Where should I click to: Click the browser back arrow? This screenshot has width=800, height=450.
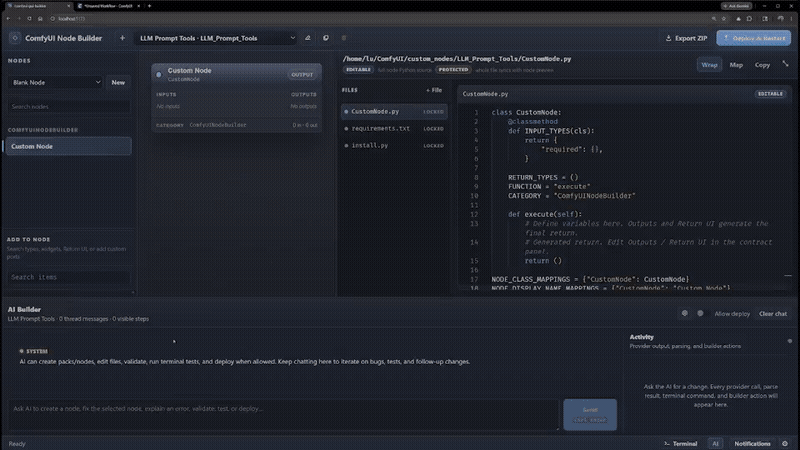pos(8,18)
